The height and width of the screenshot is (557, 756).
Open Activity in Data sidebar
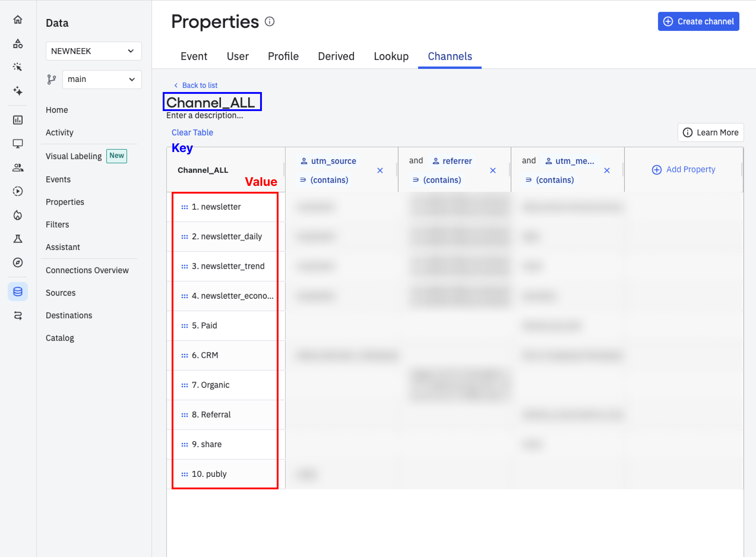point(59,132)
